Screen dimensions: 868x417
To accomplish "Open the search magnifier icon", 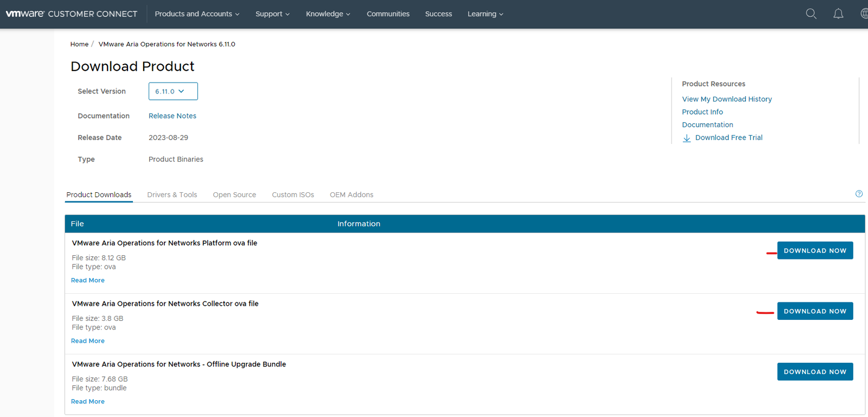I will (811, 14).
